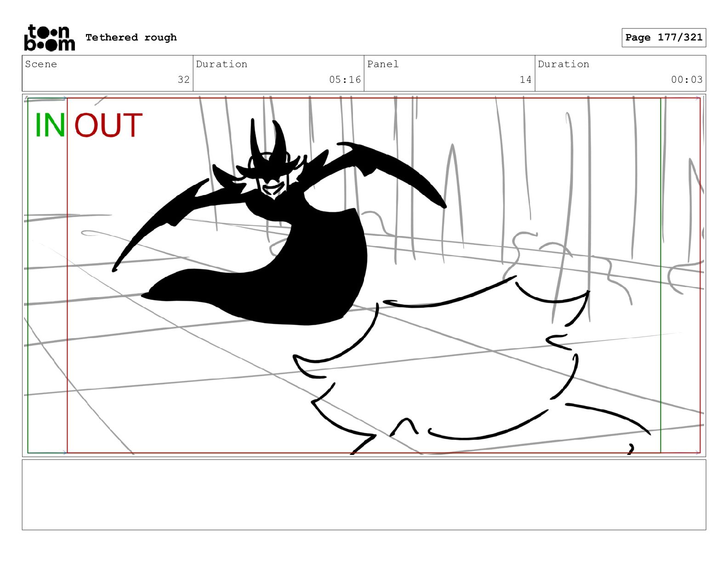Viewport: 728px width, 563px height.
Task: Click the scene 'Duration' header label
Action: 222,64
